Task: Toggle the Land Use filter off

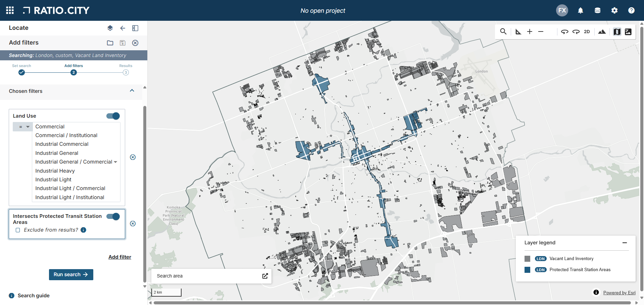Action: pyautogui.click(x=113, y=116)
